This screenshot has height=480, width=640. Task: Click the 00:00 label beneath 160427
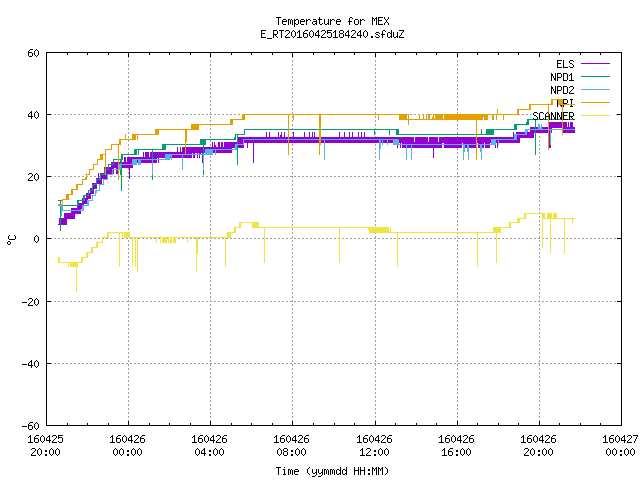[620, 452]
